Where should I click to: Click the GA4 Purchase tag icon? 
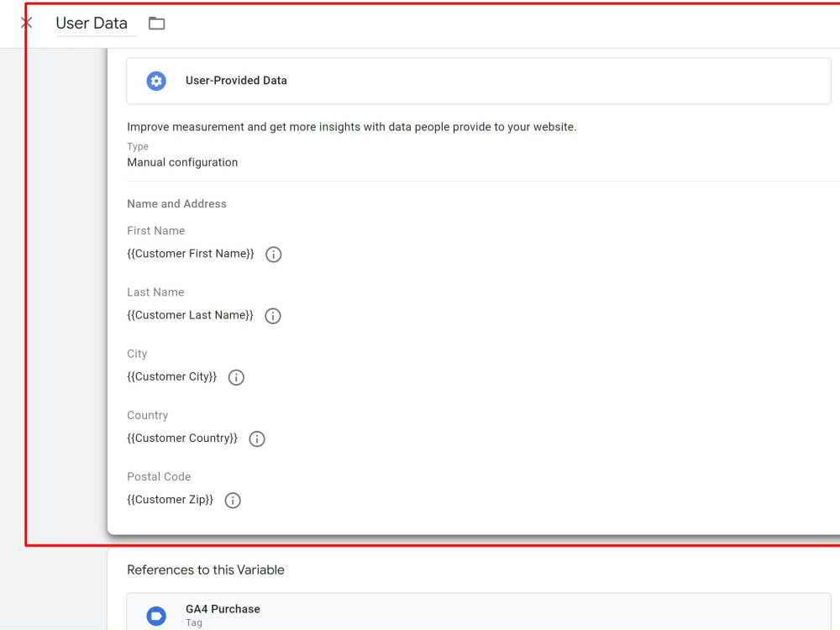click(156, 616)
